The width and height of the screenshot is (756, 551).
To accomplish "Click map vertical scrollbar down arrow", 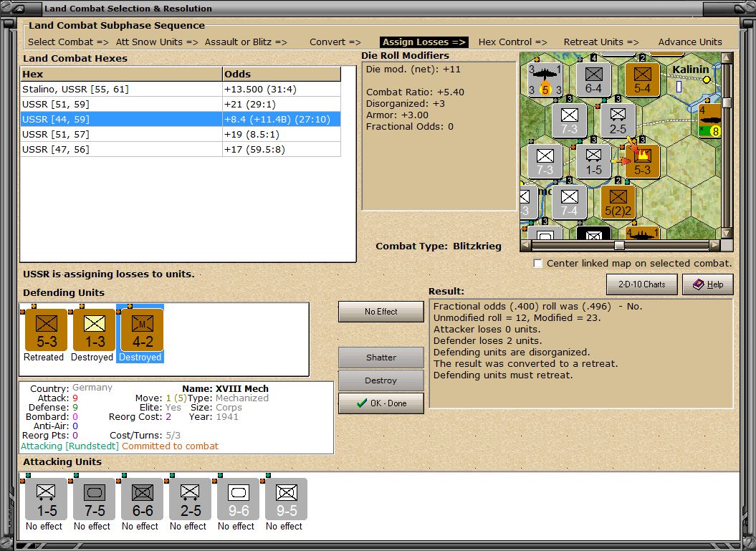I will [x=727, y=233].
